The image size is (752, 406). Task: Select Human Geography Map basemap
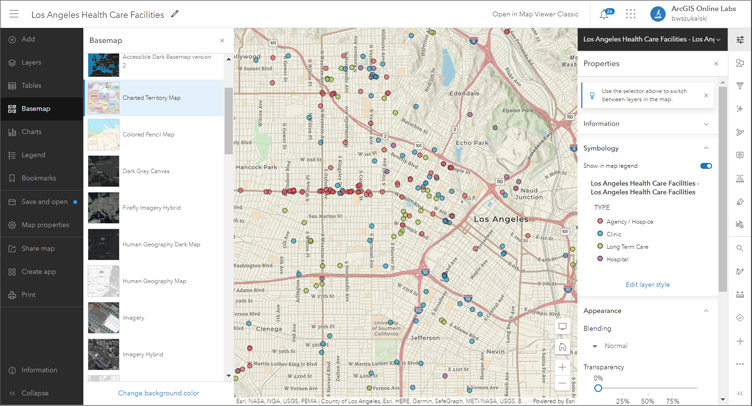(154, 281)
